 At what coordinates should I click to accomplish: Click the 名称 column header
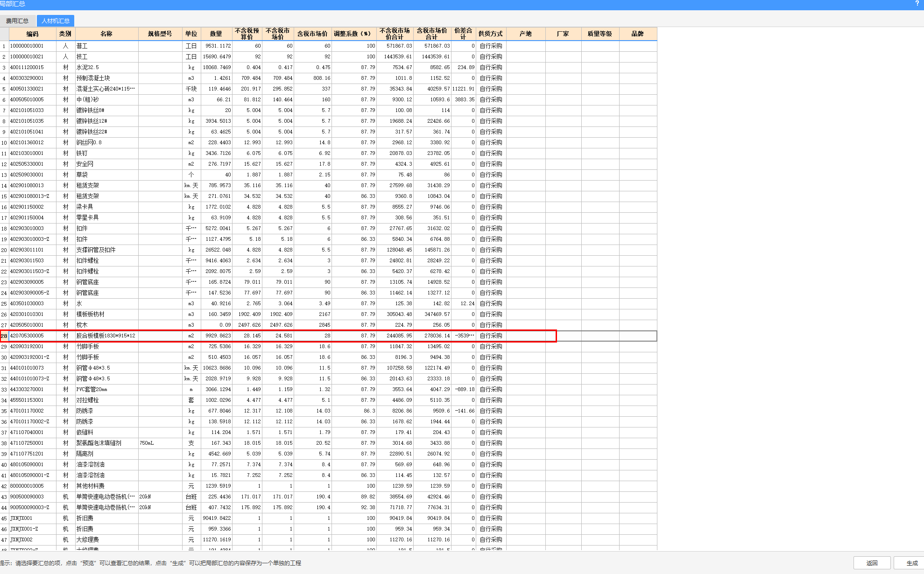pyautogui.click(x=106, y=34)
